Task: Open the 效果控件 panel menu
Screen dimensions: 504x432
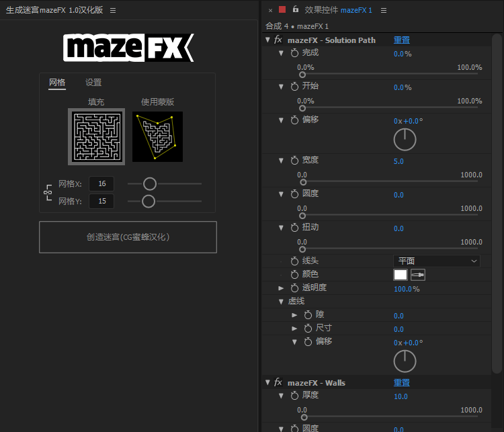Action: pos(384,10)
